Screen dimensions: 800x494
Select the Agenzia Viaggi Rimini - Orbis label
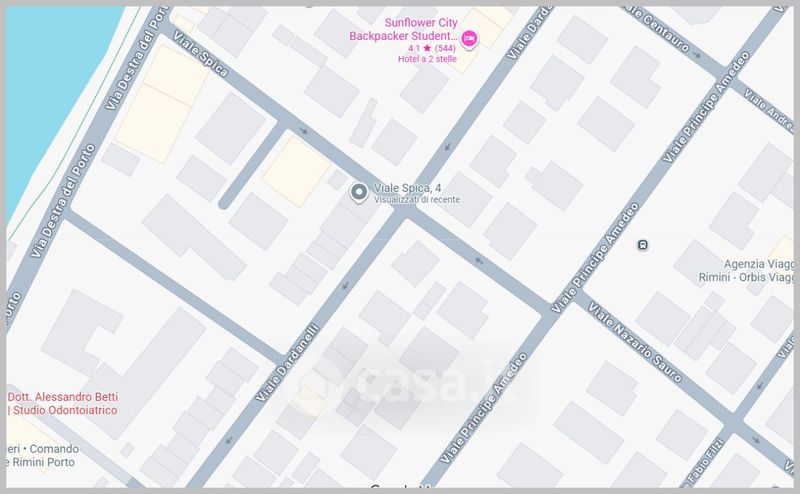[746, 270]
